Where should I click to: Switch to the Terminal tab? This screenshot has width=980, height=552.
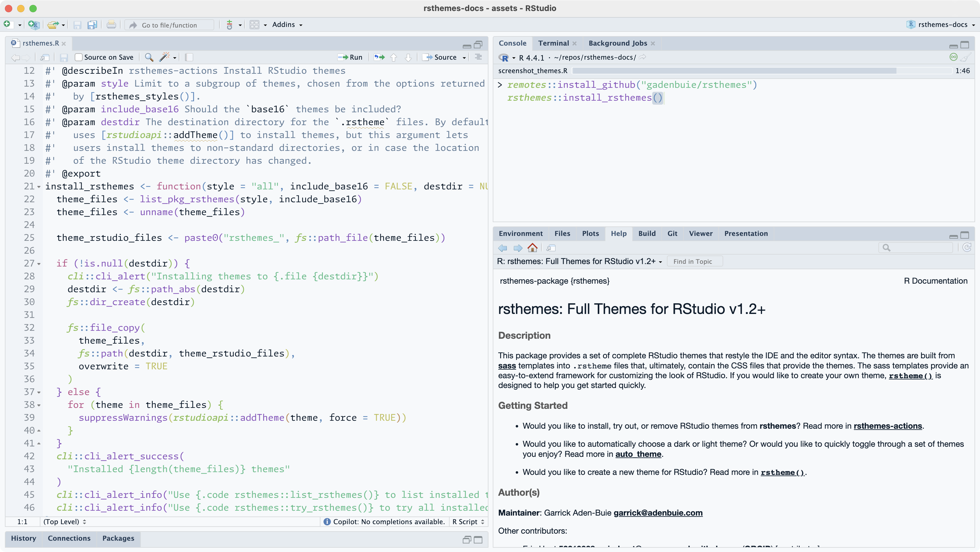(553, 43)
